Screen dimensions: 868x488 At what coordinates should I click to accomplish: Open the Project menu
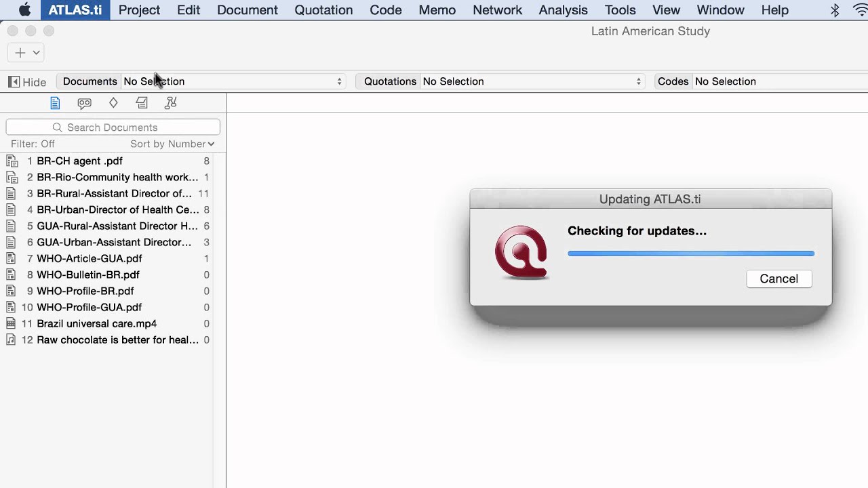point(139,10)
